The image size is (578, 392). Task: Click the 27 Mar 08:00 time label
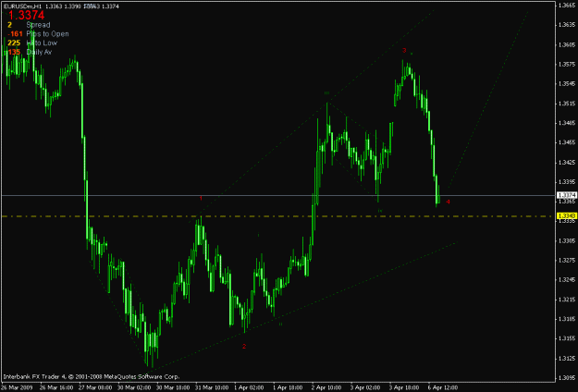[x=94, y=387]
